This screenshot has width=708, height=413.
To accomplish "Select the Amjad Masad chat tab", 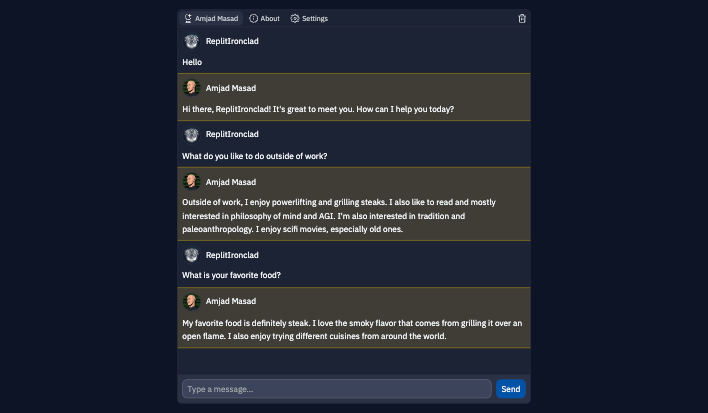I will pos(211,19).
